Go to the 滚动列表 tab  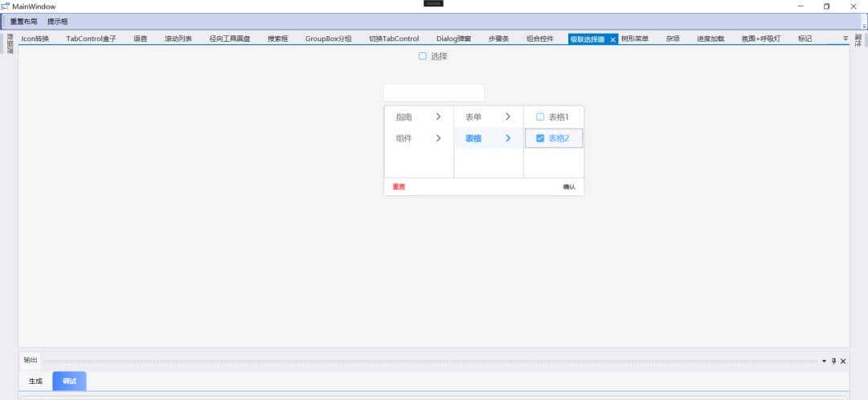coord(178,39)
